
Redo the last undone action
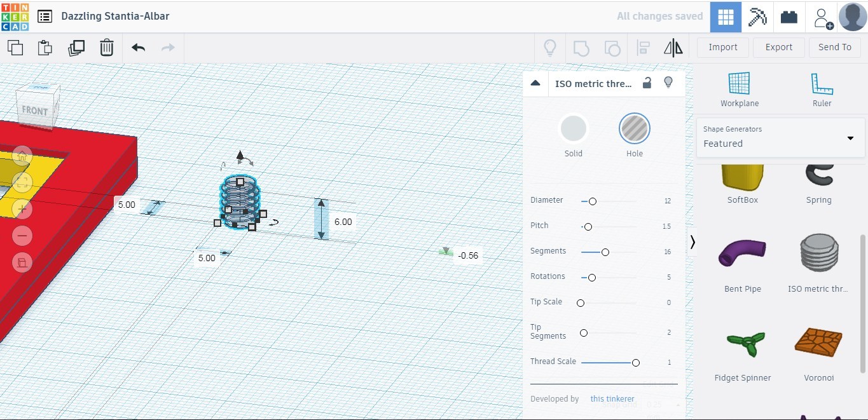[168, 48]
